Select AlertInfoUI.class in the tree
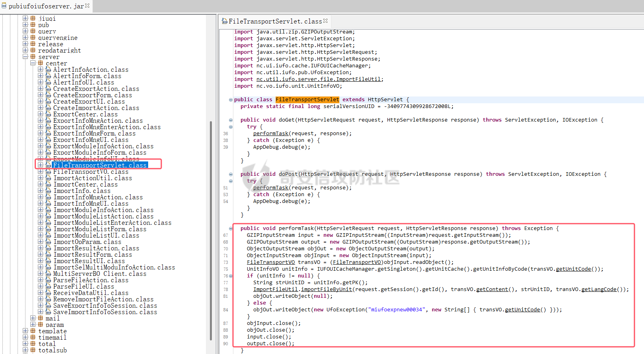Image resolution: width=644 pixels, height=354 pixels. [x=84, y=83]
